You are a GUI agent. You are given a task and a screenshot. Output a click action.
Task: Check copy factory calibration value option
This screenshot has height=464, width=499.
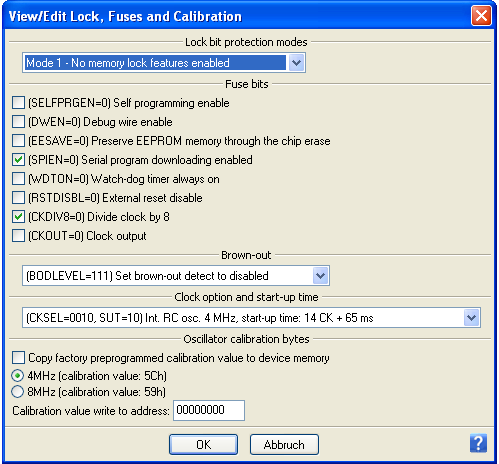coord(18,358)
